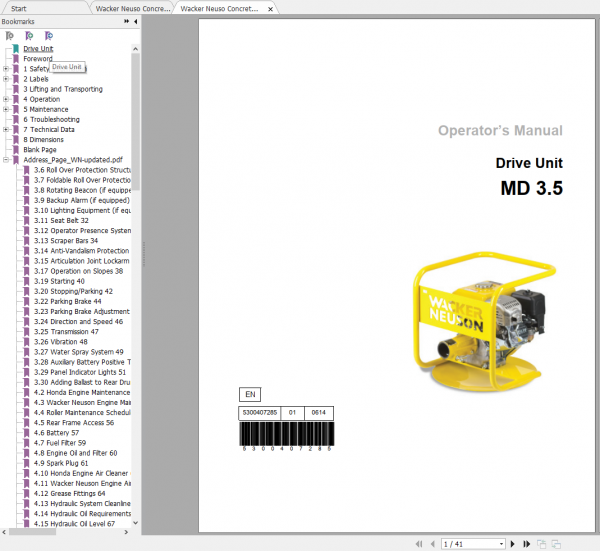Select the Blank Page bookmark
The height and width of the screenshot is (551, 600).
[x=40, y=150]
